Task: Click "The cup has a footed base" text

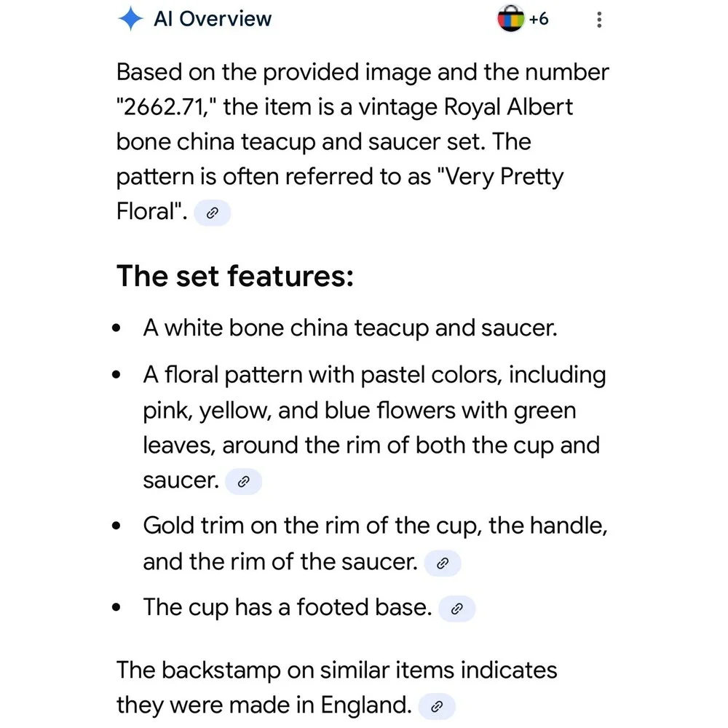Action: 288,607
